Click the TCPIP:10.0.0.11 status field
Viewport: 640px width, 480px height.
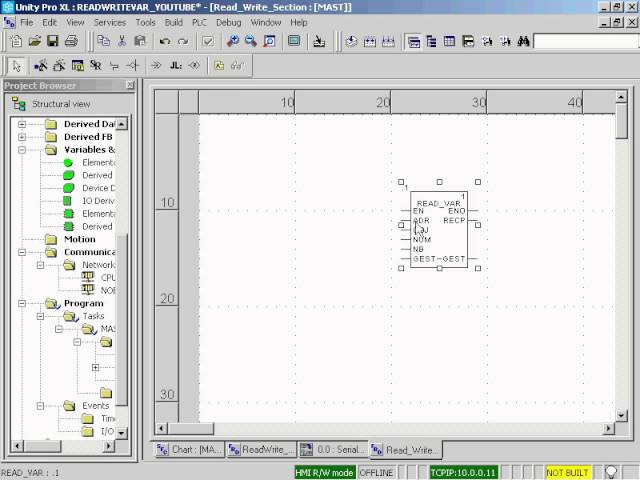(463, 473)
